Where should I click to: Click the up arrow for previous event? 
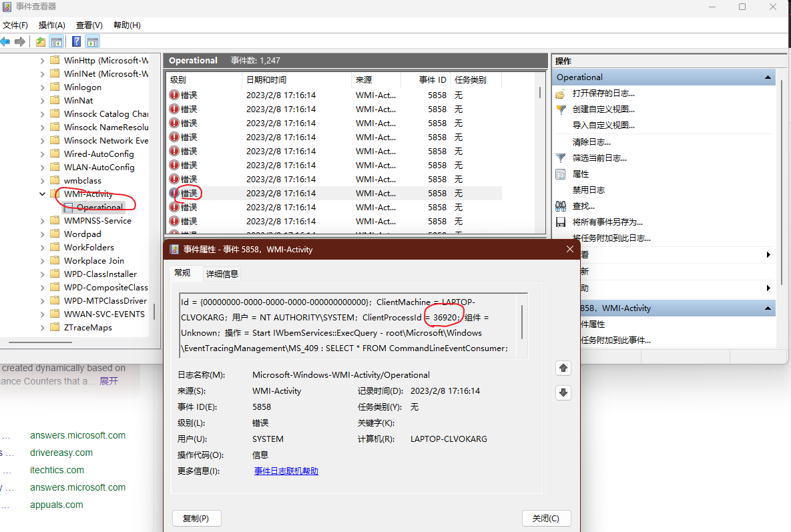[563, 368]
